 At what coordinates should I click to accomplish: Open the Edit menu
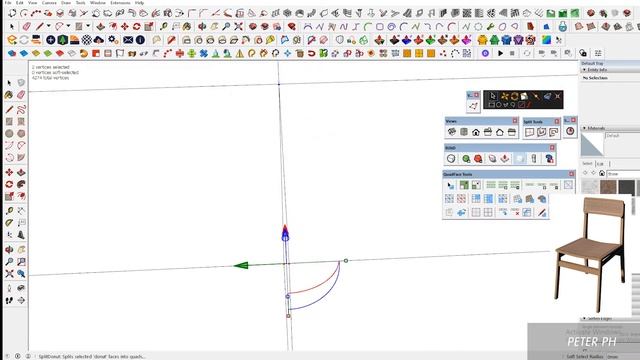20,2
